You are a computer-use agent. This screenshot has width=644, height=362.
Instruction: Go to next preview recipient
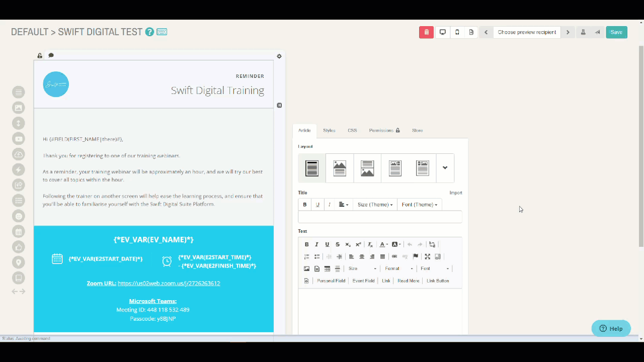(x=568, y=32)
